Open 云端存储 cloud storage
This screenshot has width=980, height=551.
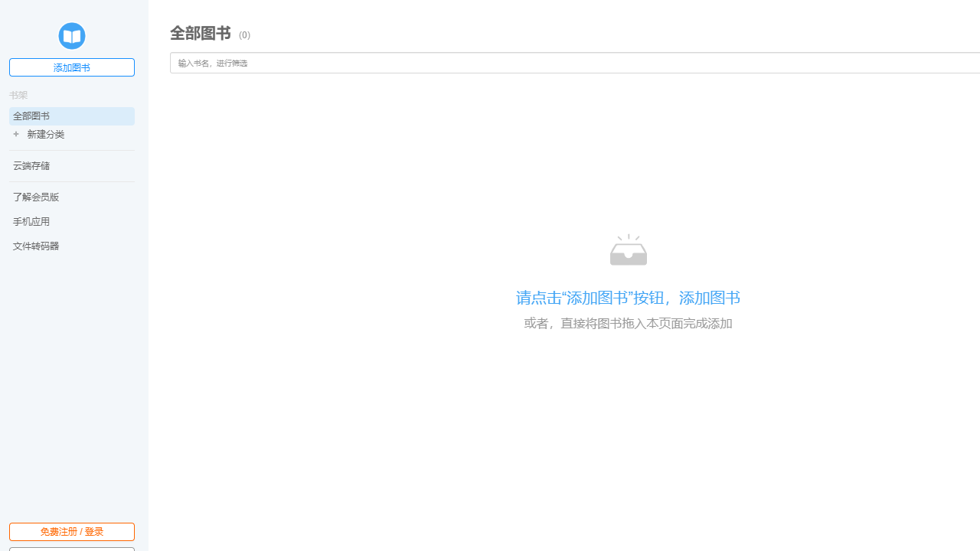(31, 166)
